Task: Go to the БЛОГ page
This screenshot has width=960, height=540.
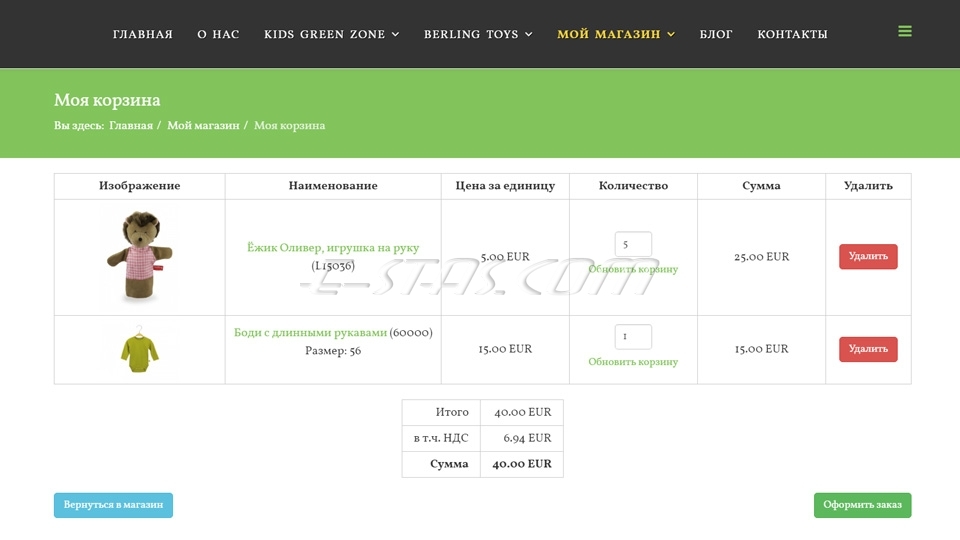Action: pos(716,34)
